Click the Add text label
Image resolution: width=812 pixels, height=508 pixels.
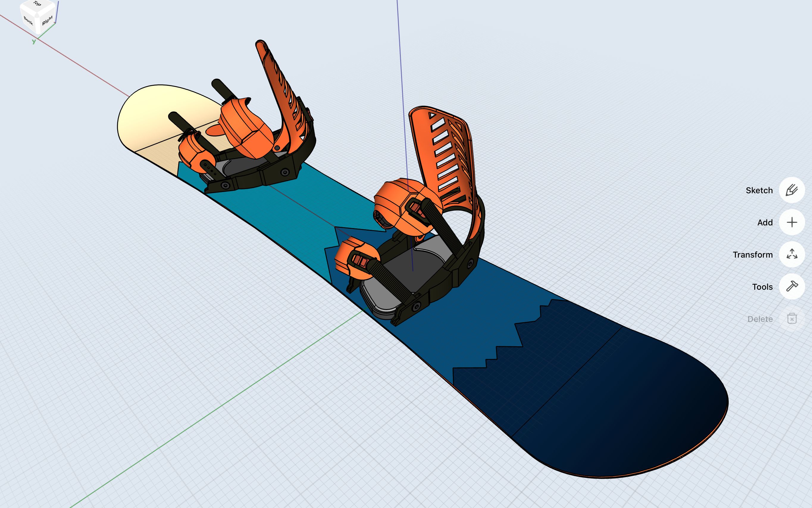click(x=764, y=222)
